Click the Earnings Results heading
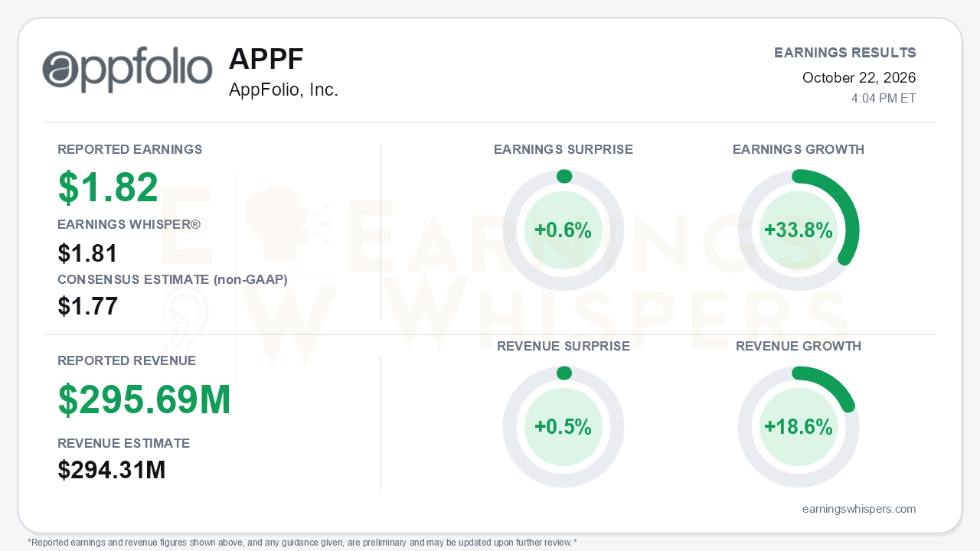 (x=845, y=53)
